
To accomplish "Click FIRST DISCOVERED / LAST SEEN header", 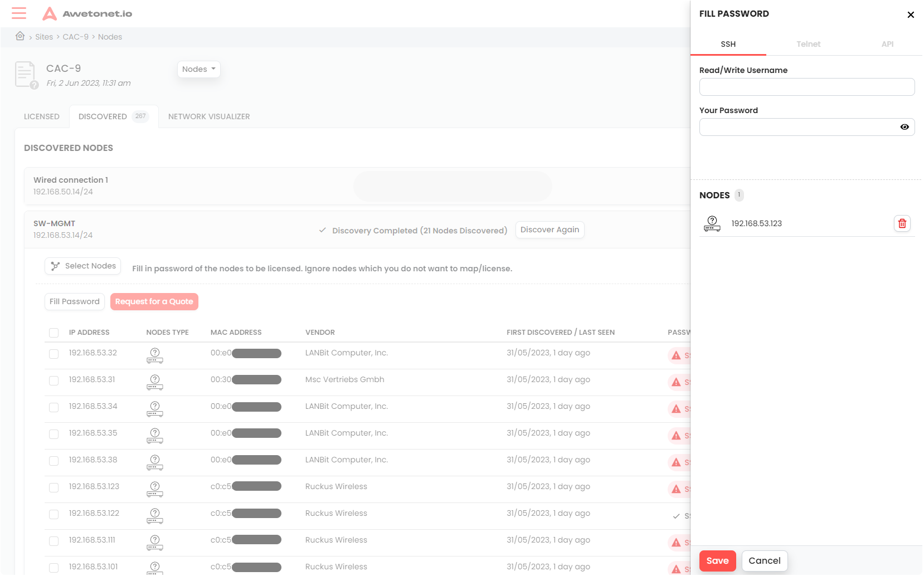I will coord(561,333).
